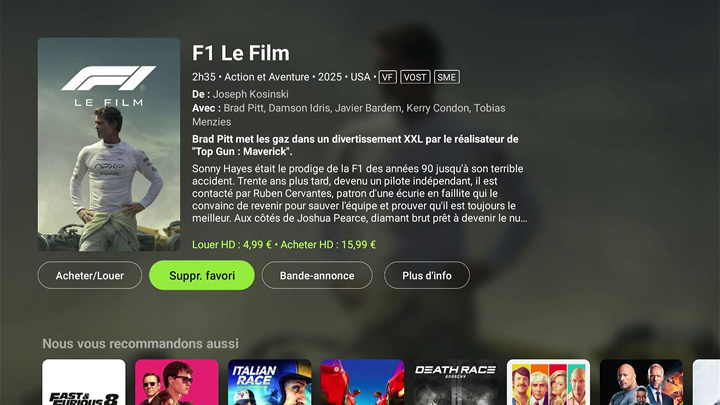Select the VOST subtitle badge
Screen dimensions: 720x405
click(415, 77)
